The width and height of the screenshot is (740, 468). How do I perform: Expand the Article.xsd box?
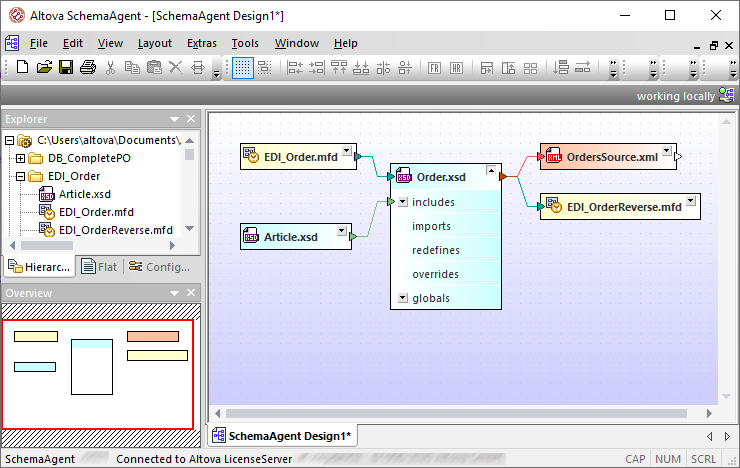[x=342, y=231]
